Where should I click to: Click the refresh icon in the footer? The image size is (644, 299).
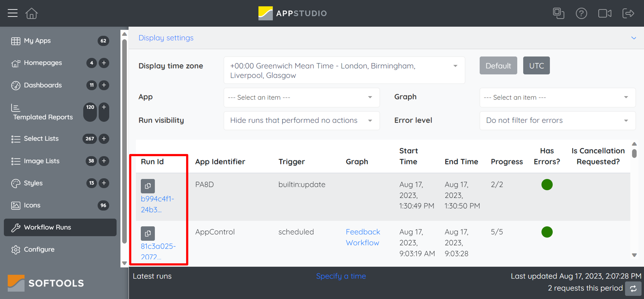[x=633, y=288]
